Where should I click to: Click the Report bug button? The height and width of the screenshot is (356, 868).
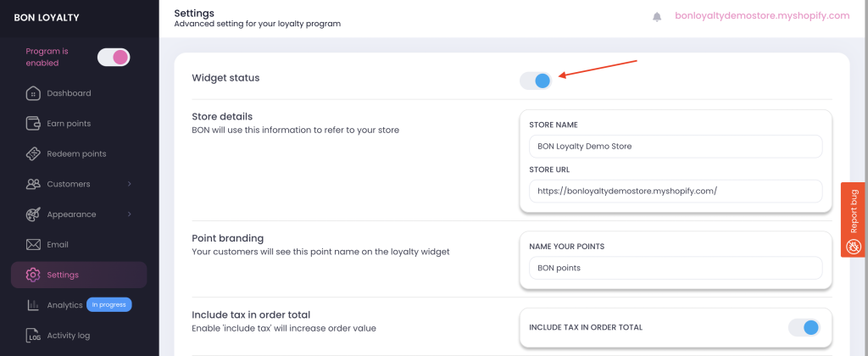pyautogui.click(x=854, y=220)
